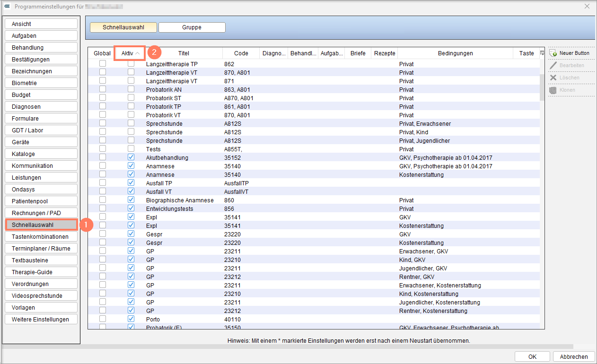Enable Aktiv checkbox for Langzeittherapie TP
Screen dimensions: 597x364
click(131, 64)
